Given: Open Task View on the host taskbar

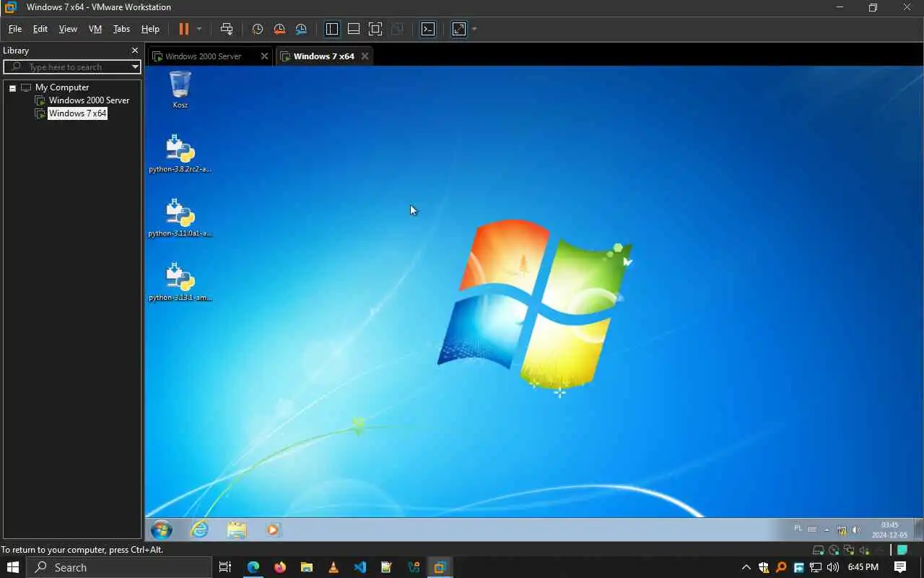Looking at the screenshot, I should coord(225,567).
